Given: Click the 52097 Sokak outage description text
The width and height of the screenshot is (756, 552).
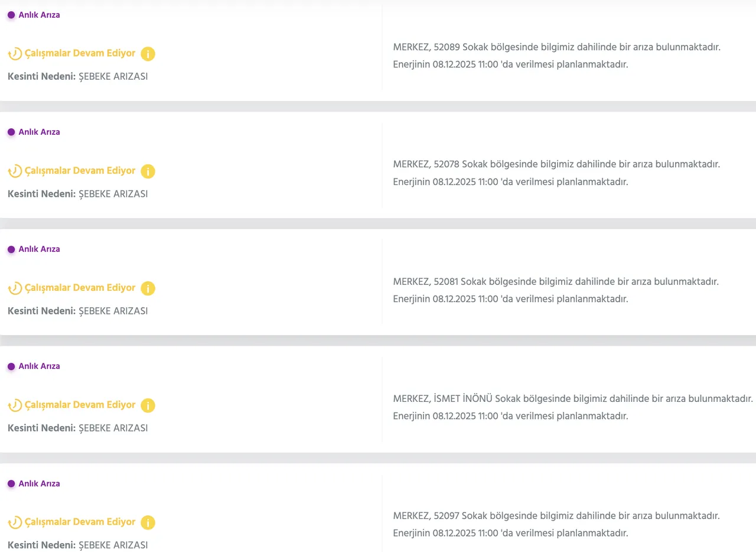Looking at the screenshot, I should tap(556, 516).
